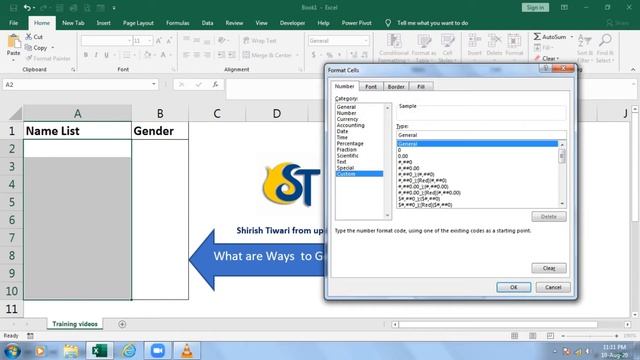Open Merge & Center dropdown
640x360 pixels.
(x=297, y=55)
